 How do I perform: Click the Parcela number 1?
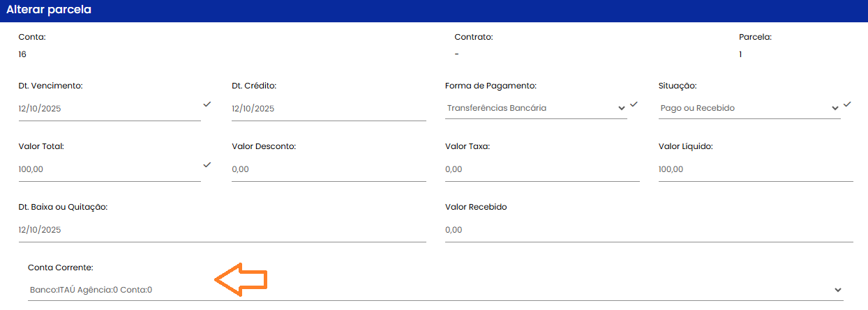click(741, 54)
